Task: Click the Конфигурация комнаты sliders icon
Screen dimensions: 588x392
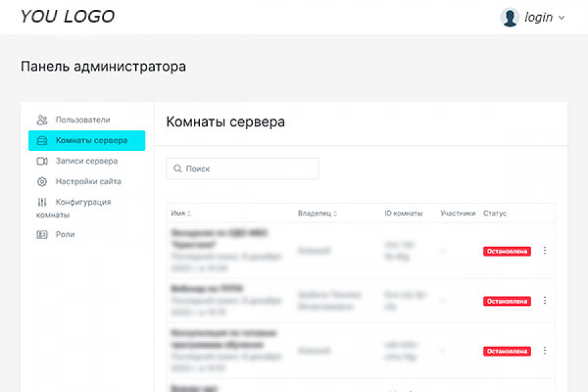Action: pyautogui.click(x=42, y=203)
